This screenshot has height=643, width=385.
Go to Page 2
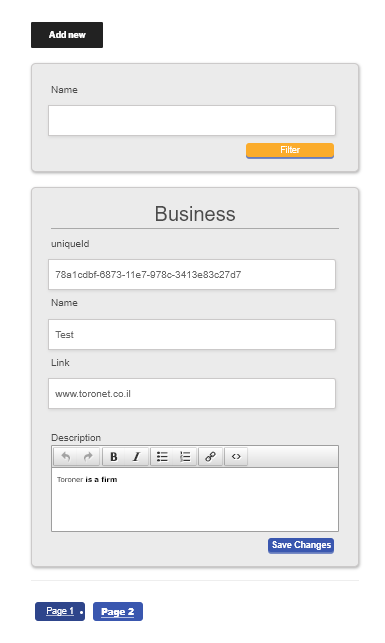tap(118, 611)
